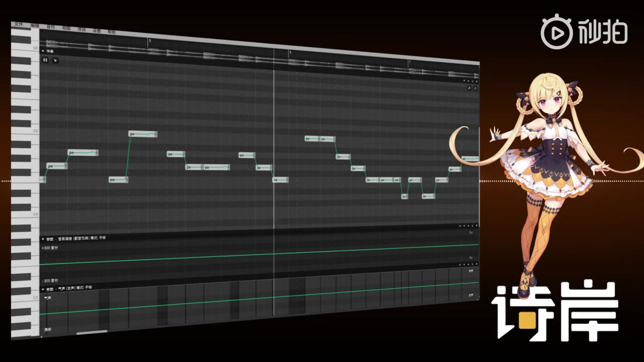The image size is (644, 362).
Task: Click bar marker 5 on the timeline
Action: pyautogui.click(x=150, y=41)
